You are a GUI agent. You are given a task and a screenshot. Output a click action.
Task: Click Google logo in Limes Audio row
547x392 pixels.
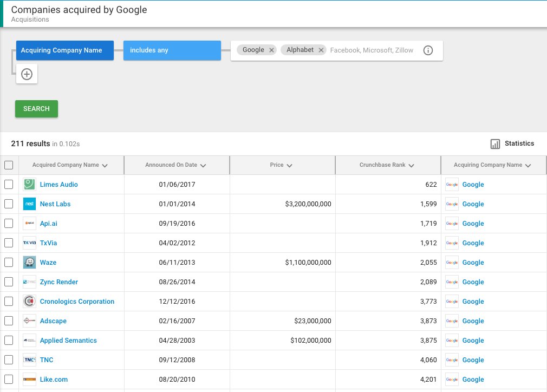coord(452,185)
